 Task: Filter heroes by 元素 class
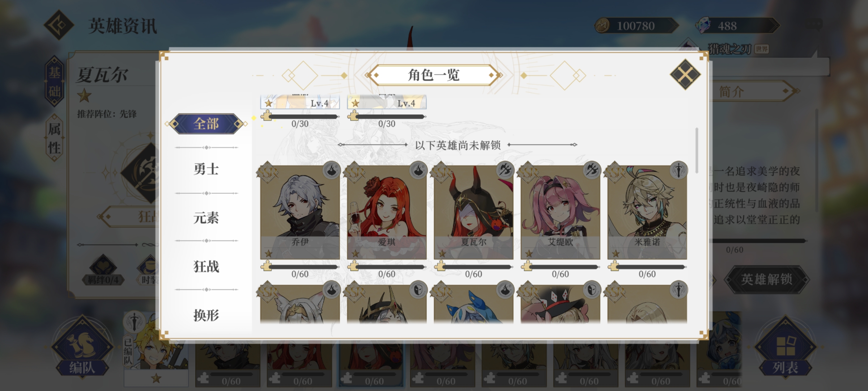click(206, 218)
